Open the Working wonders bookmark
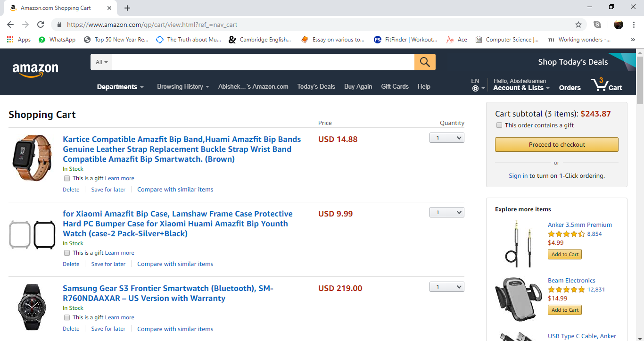 tap(579, 40)
